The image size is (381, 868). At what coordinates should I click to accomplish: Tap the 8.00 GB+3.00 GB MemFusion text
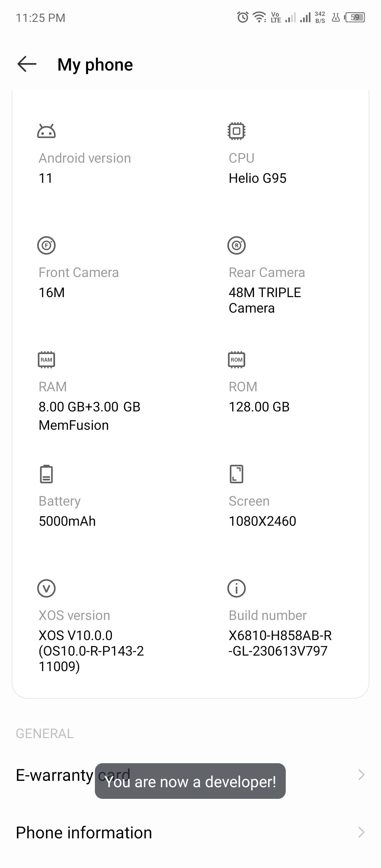pos(90,416)
